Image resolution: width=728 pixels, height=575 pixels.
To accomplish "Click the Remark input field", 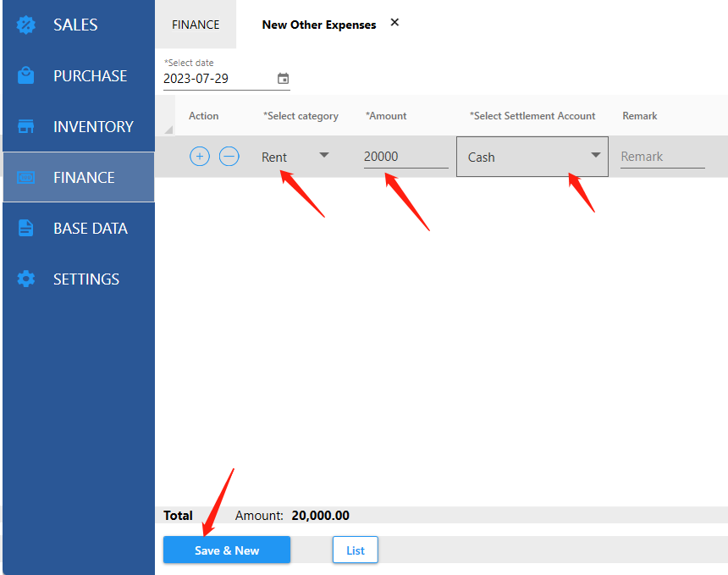I will pyautogui.click(x=661, y=157).
